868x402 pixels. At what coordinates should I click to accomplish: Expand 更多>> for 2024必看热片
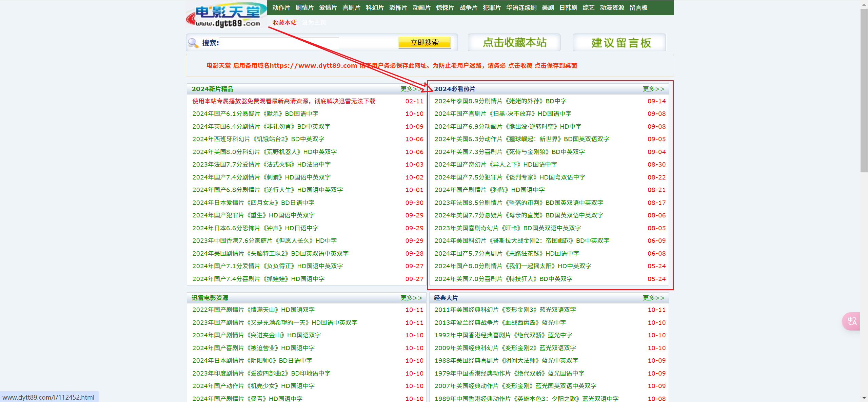(653, 89)
